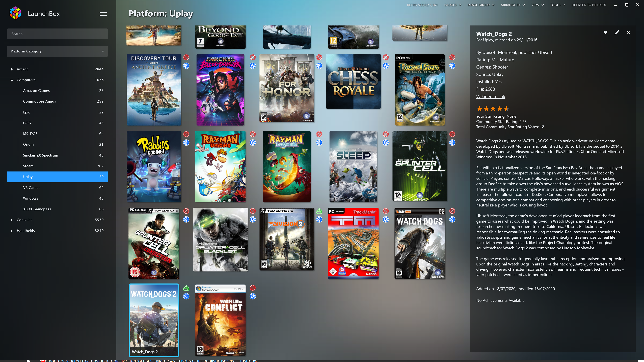Viewport: 644px width, 362px height.
Task: Select the Commodore Amiga platform
Action: click(x=57, y=101)
